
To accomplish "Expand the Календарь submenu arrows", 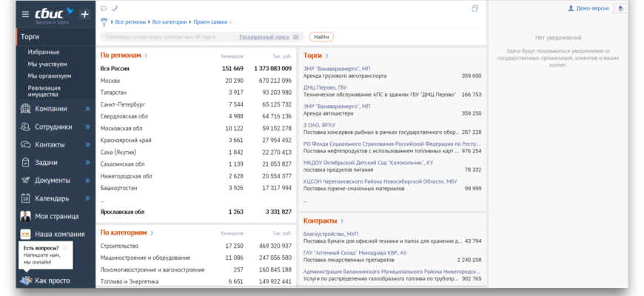I will (x=87, y=198).
